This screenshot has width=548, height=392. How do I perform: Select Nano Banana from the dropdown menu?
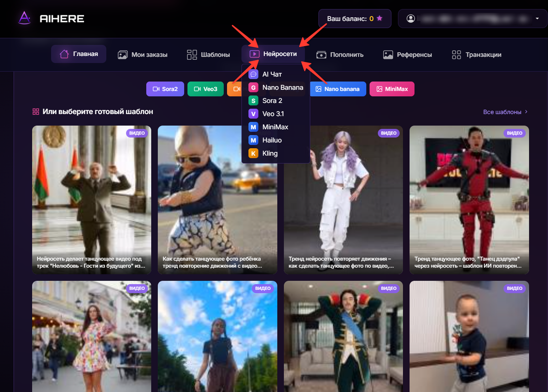(276, 88)
